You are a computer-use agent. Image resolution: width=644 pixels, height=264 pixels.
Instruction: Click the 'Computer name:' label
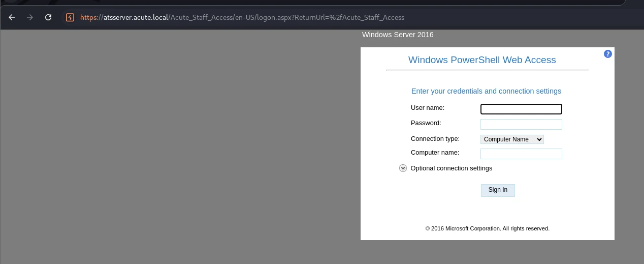(x=435, y=153)
